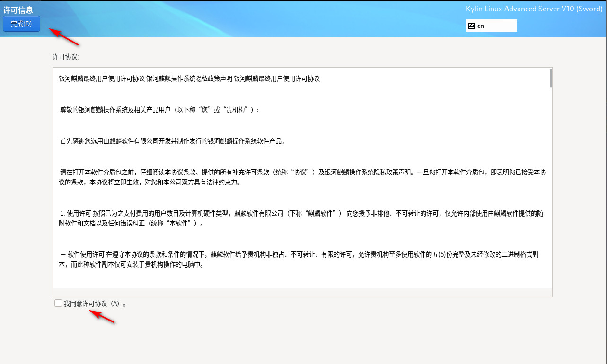This screenshot has width=607, height=364.
Task: Click the 许可协议: section label
Action: coord(66,57)
